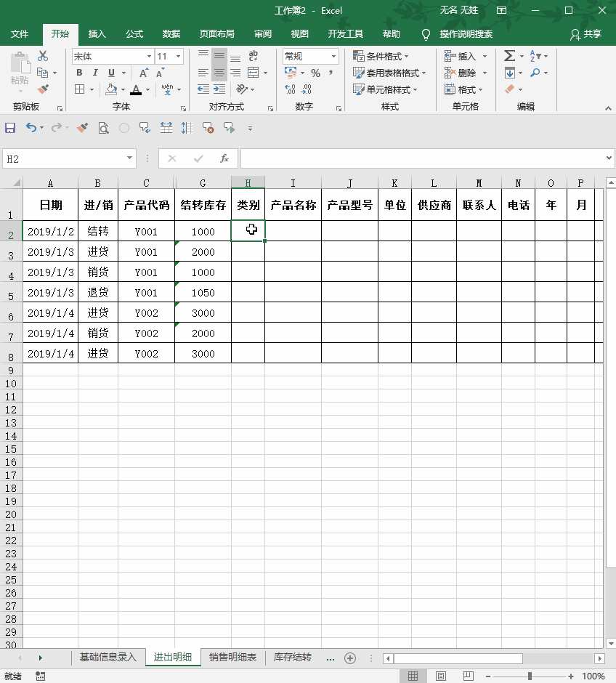Click 插入 insert cells button
The image size is (616, 683).
[x=461, y=56]
